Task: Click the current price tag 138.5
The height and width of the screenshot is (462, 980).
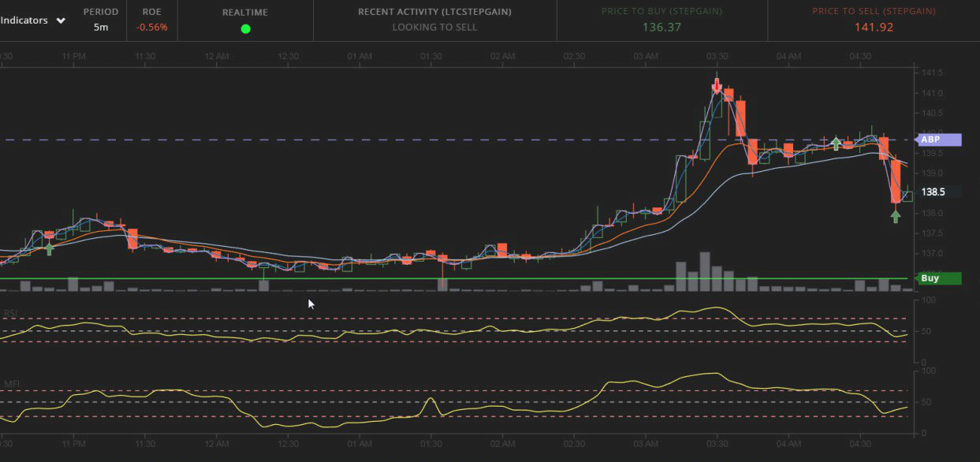Action: [937, 192]
